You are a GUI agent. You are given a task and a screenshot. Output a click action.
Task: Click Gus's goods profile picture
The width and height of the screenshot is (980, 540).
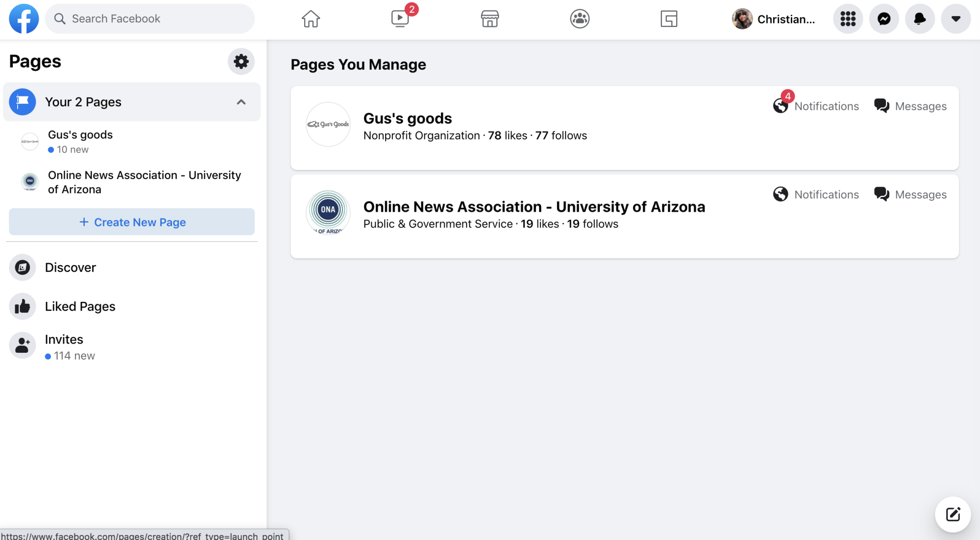[328, 124]
